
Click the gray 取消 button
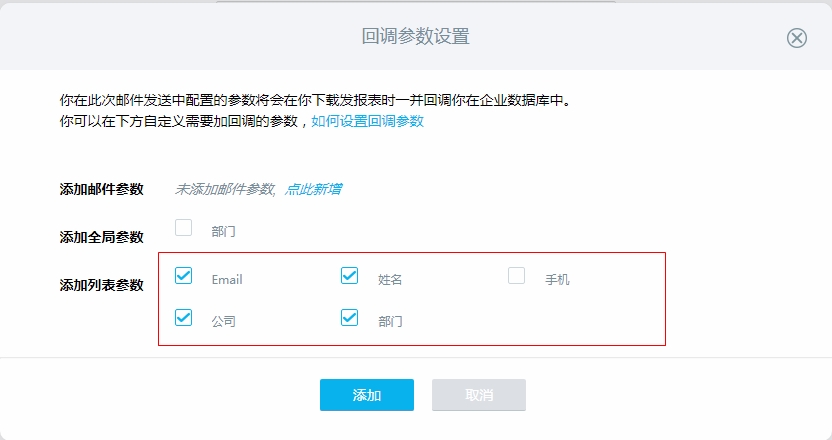coord(479,395)
